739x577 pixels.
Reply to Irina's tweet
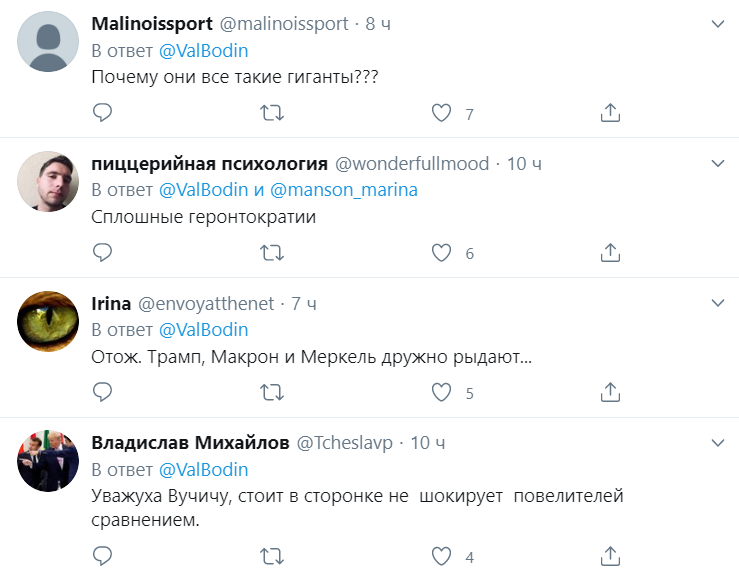click(101, 393)
